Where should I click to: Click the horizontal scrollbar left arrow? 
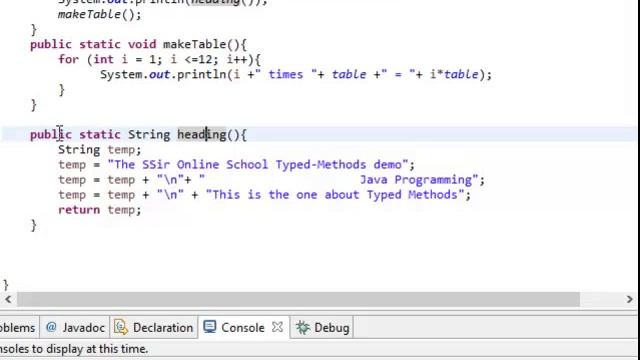[8, 299]
